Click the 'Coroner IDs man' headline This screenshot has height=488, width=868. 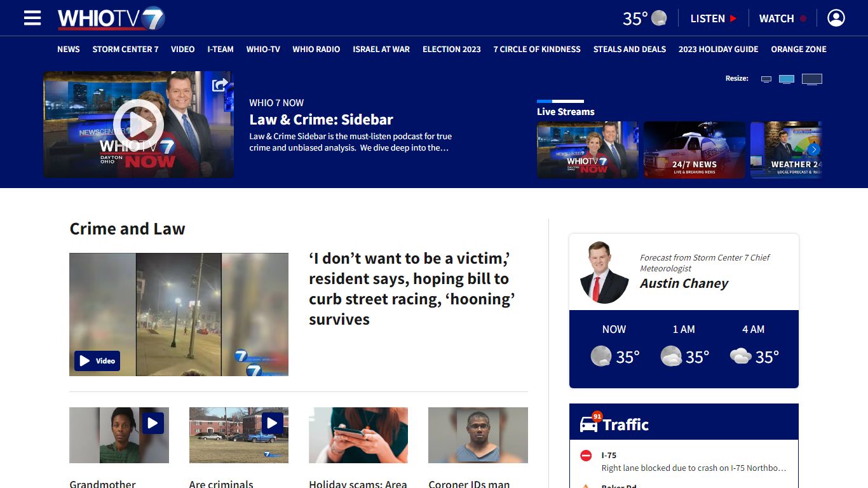point(469,484)
